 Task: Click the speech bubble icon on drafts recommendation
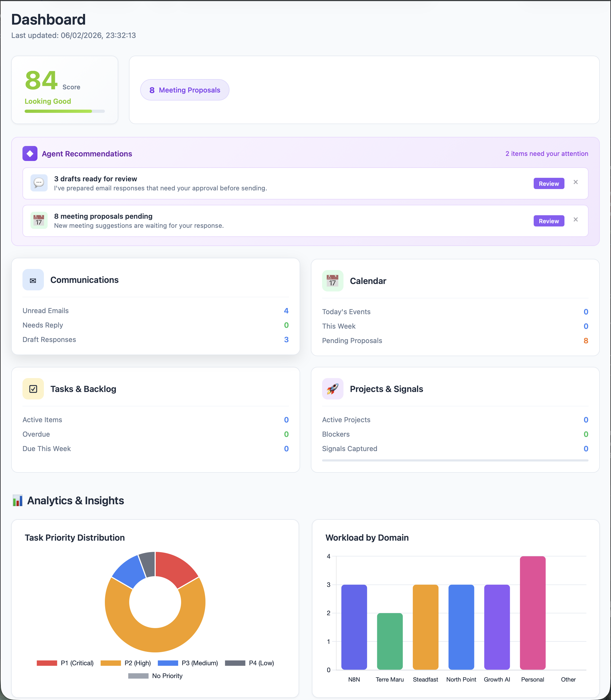click(39, 183)
